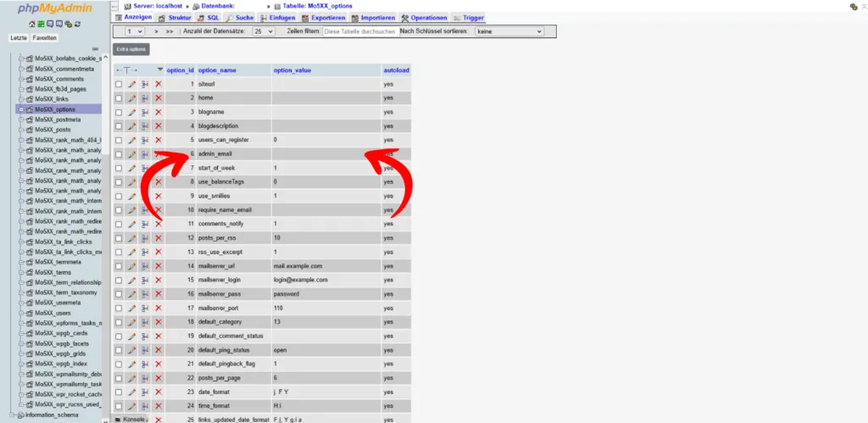This screenshot has width=868, height=423.
Task: Click the reload navigation panel icon
Action: tap(78, 25)
